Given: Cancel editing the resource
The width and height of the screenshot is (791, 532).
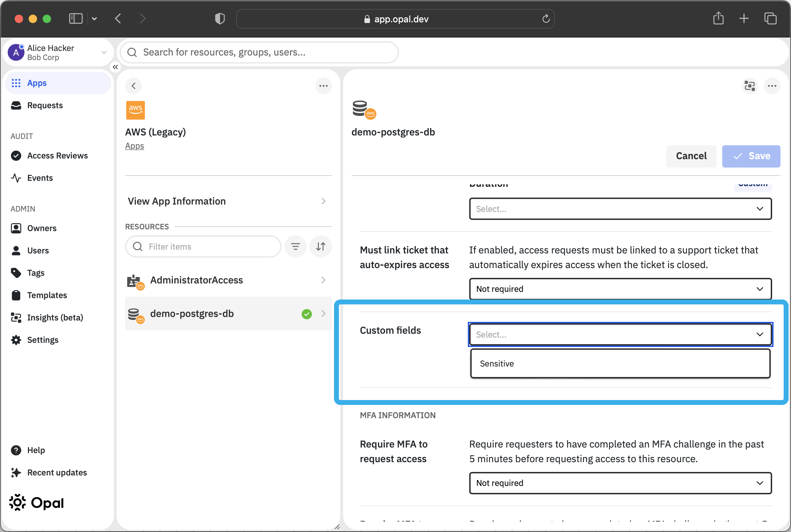Looking at the screenshot, I should tap(691, 156).
